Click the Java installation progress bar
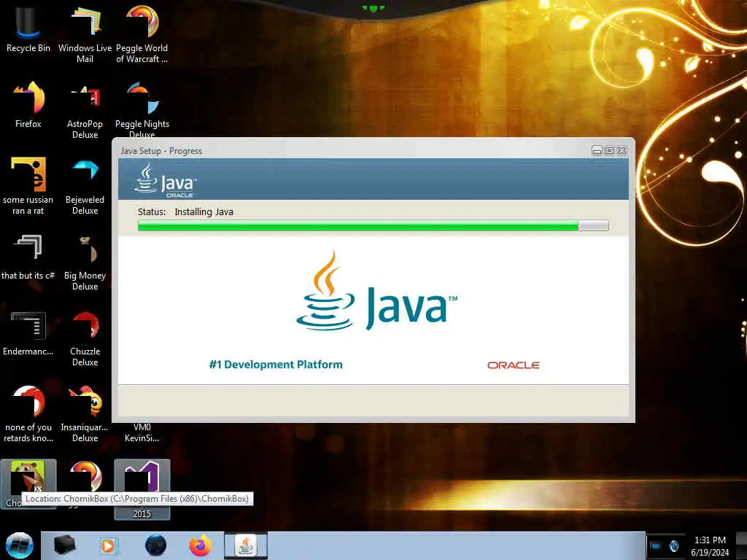 tap(373, 225)
